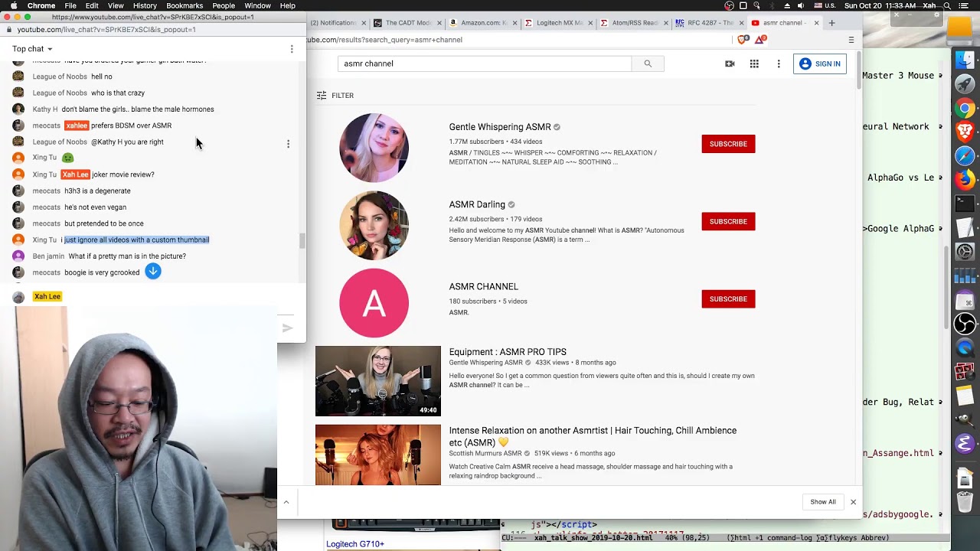The image size is (980, 551).
Task: Click the blue scroll-down arrow in chat
Action: click(x=153, y=271)
